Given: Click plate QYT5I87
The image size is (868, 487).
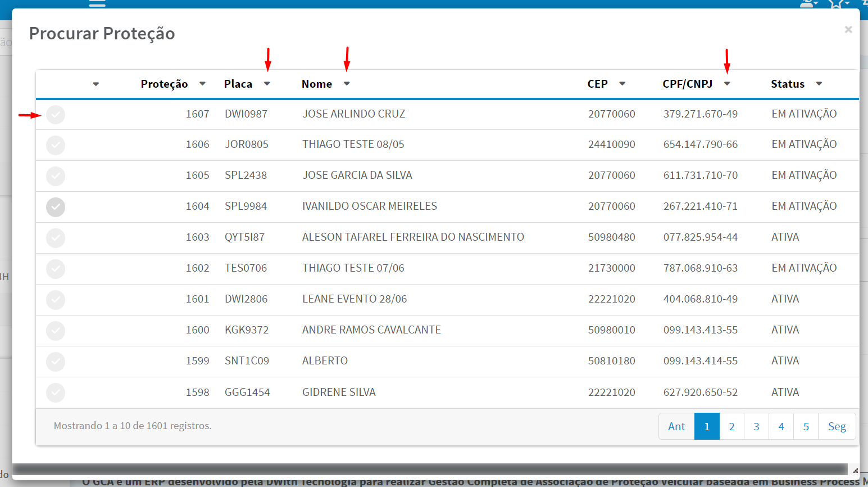Looking at the screenshot, I should (244, 237).
